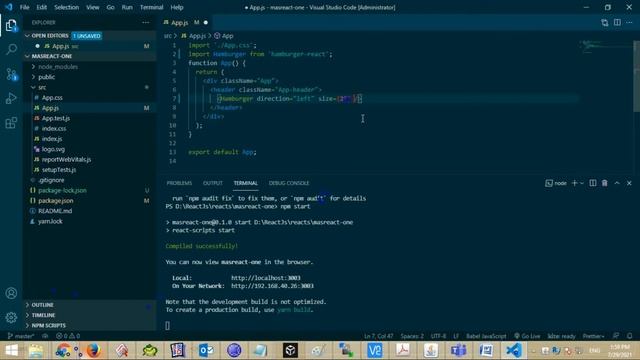The height and width of the screenshot is (360, 640).
Task: Open the Selection menu
Action: pyautogui.click(x=67, y=7)
